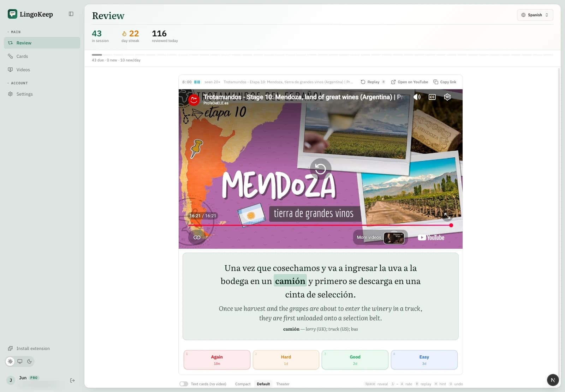
Task: Click the 'seen 20×' label
Action: pos(212,82)
